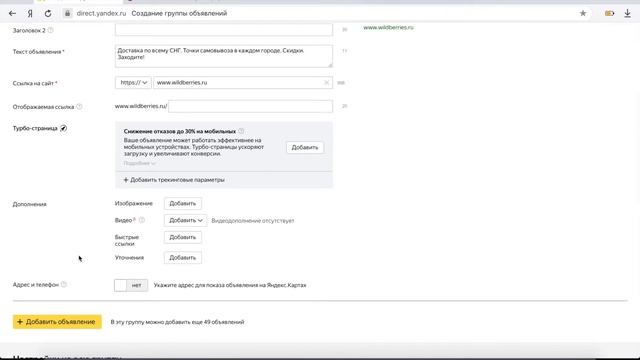Click the 'Создание группы объявлений' page title
Viewport: 640px width, 360px height.
179,13
